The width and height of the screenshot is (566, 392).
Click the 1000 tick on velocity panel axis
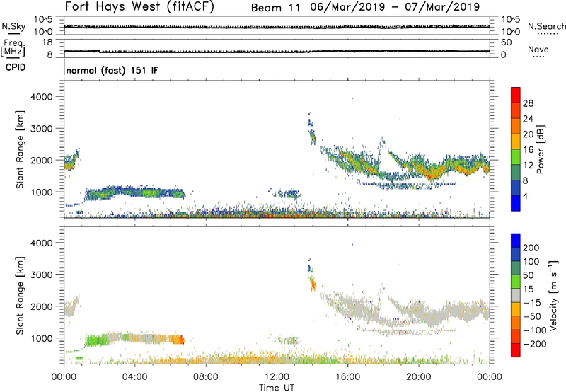(42, 338)
